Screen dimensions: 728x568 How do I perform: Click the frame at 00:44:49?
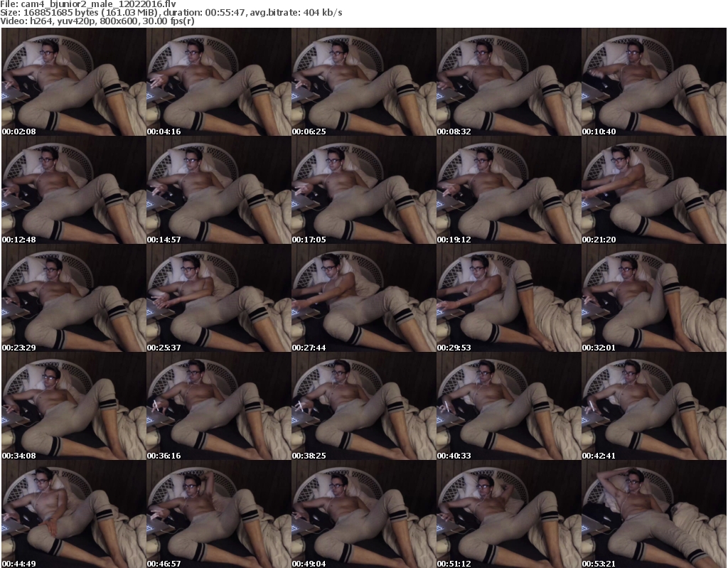click(74, 514)
